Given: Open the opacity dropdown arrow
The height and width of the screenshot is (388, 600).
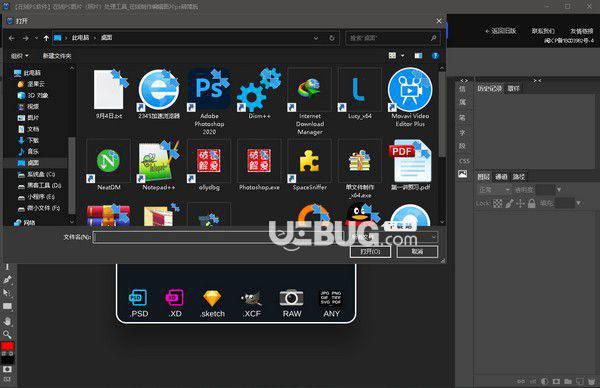Looking at the screenshot, I should [x=559, y=190].
